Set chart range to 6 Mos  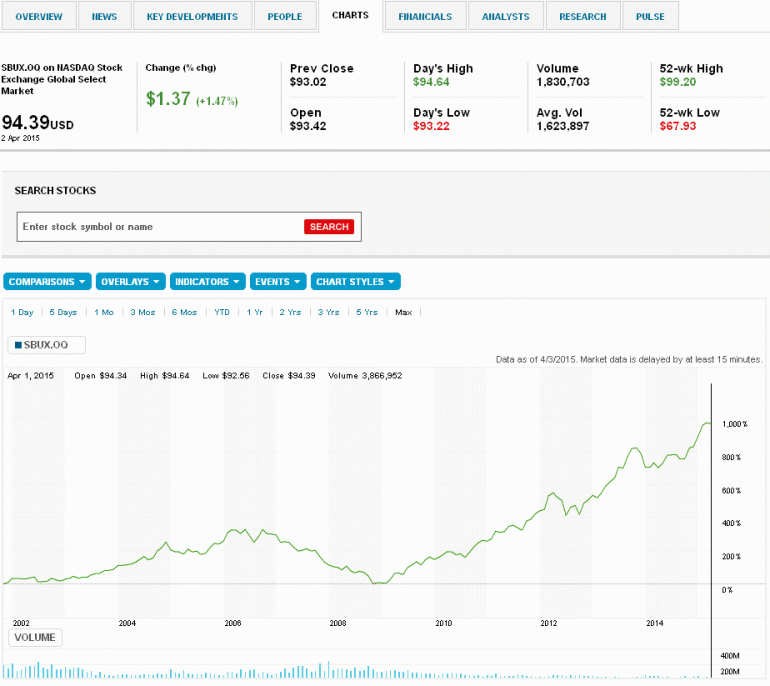pyautogui.click(x=184, y=312)
